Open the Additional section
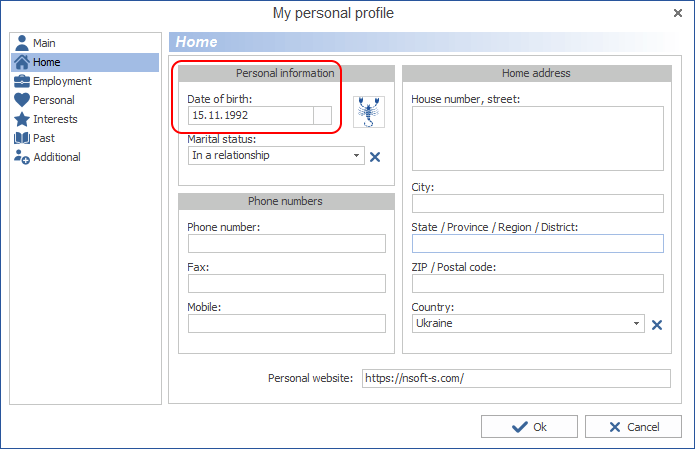Screen dimensions: 695x449 tap(56, 157)
